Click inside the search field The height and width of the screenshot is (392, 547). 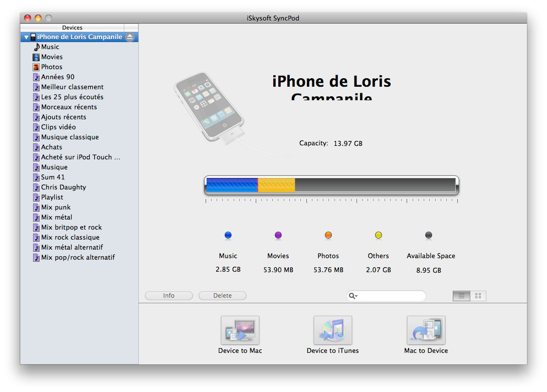(x=391, y=296)
